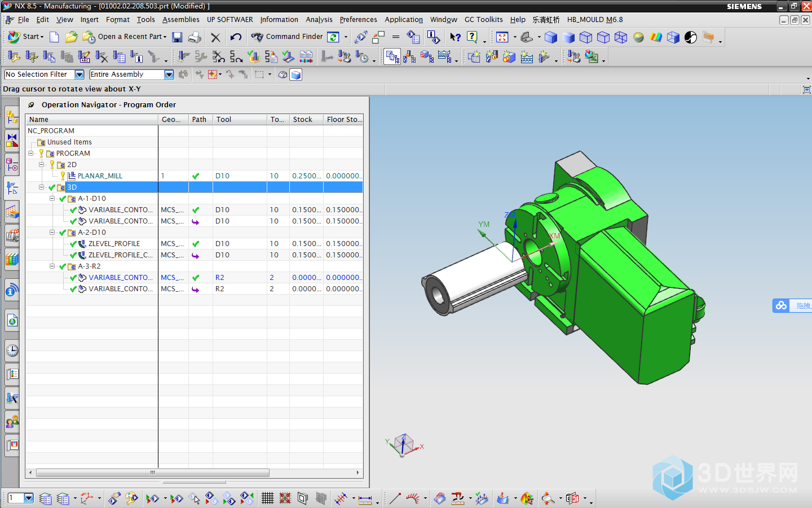Click the Generate Tool Path icon
Screen dimensions: 812x508
coord(184,56)
